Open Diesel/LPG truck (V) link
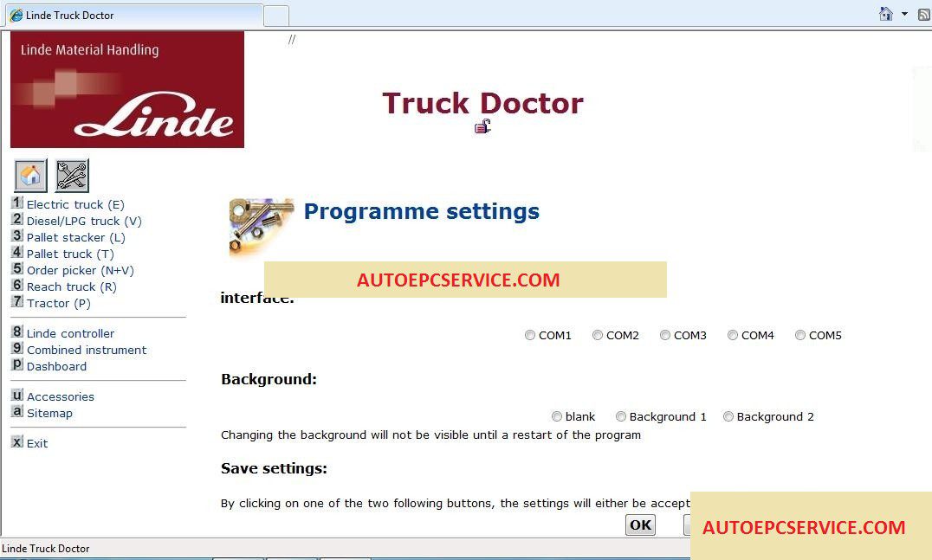 click(84, 221)
